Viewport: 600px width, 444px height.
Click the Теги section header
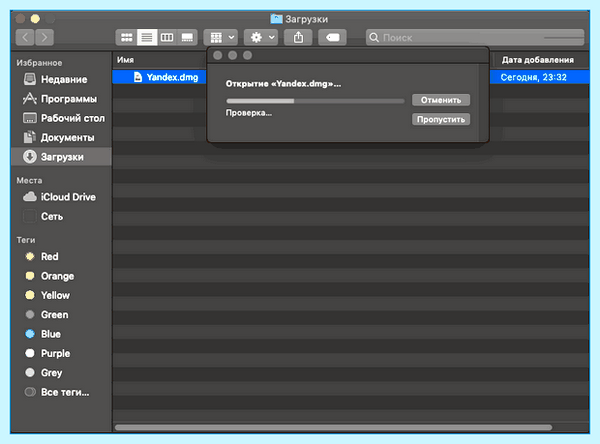pyautogui.click(x=26, y=240)
